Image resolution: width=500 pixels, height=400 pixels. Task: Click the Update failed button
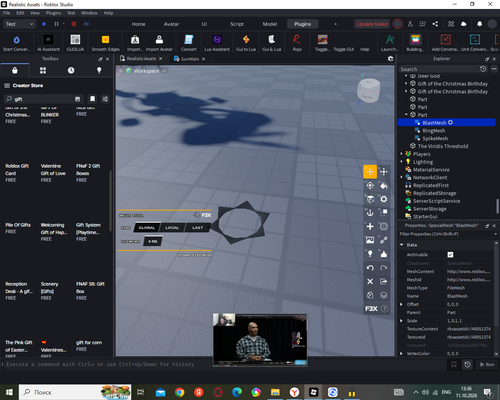(x=372, y=24)
